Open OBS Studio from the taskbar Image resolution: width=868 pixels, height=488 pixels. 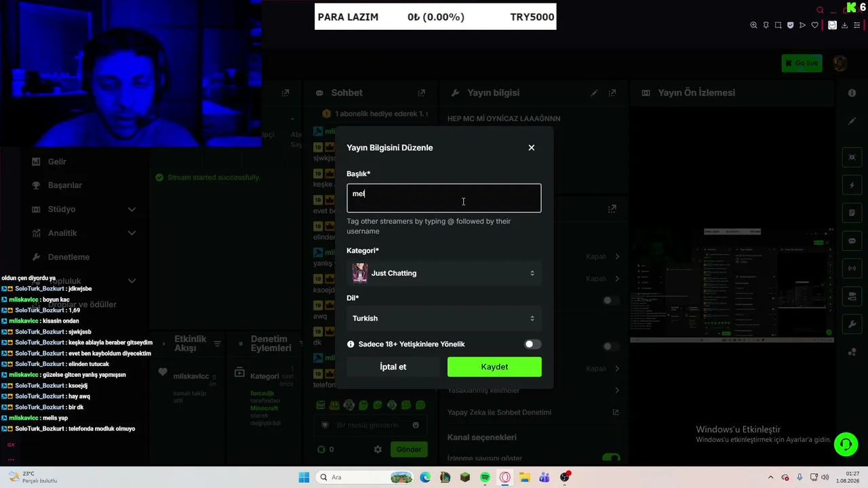click(565, 477)
